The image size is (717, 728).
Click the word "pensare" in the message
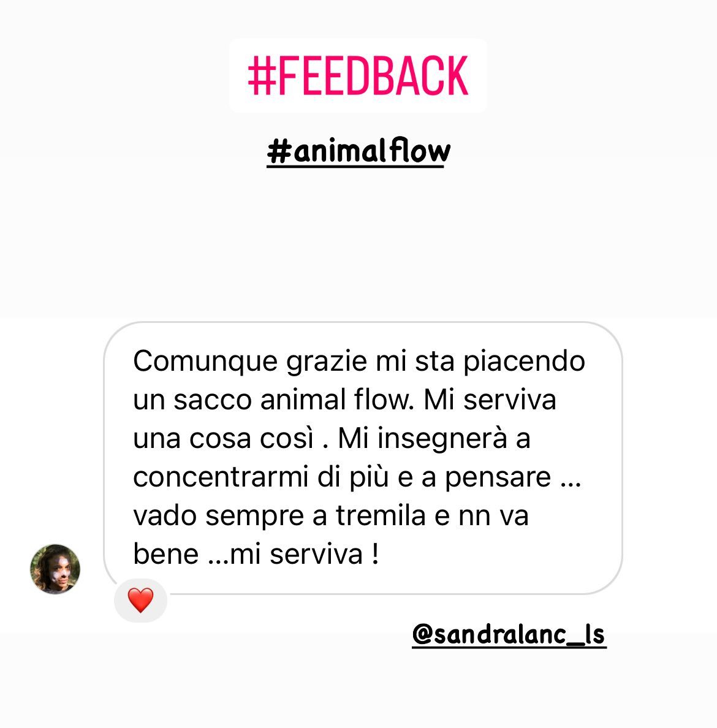(498, 477)
